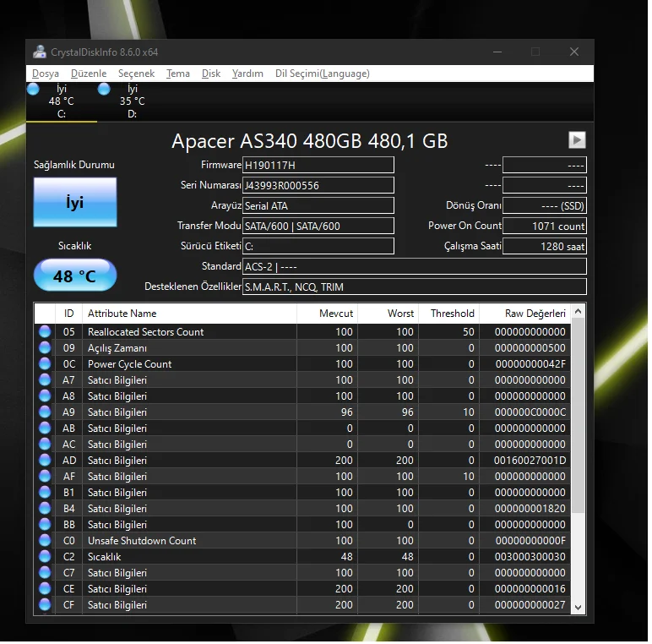Open the Yardım menu
Screen dimensions: 652x644
click(247, 74)
